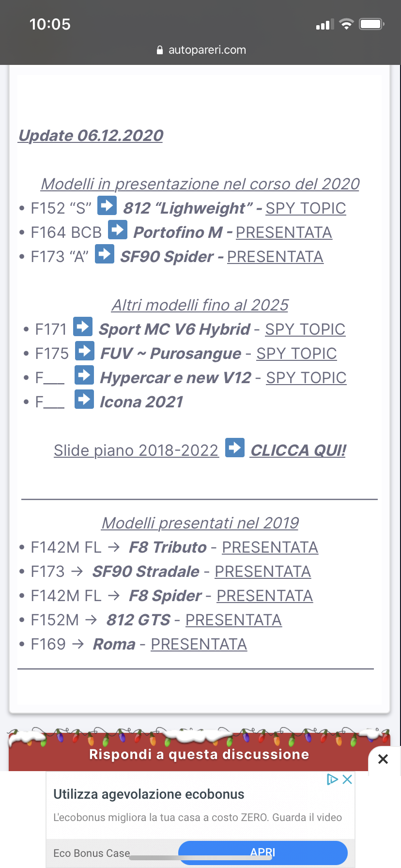Tap the APRI button in the ad
The width and height of the screenshot is (401, 868).
[263, 852]
